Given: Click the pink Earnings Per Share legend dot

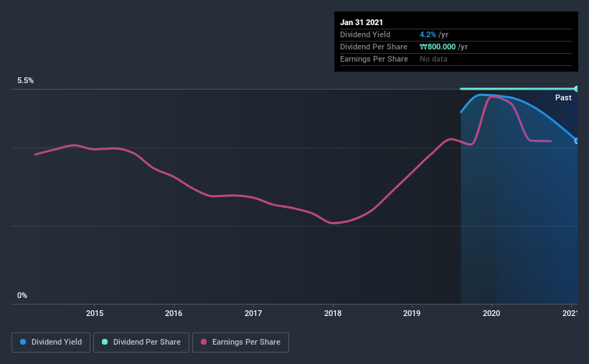Looking at the screenshot, I should coord(204,342).
